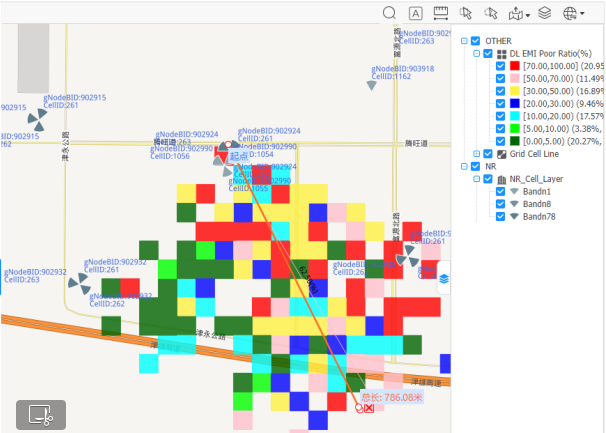
Task: Toggle the Grid Cell Line checkbox
Action: [x=488, y=154]
